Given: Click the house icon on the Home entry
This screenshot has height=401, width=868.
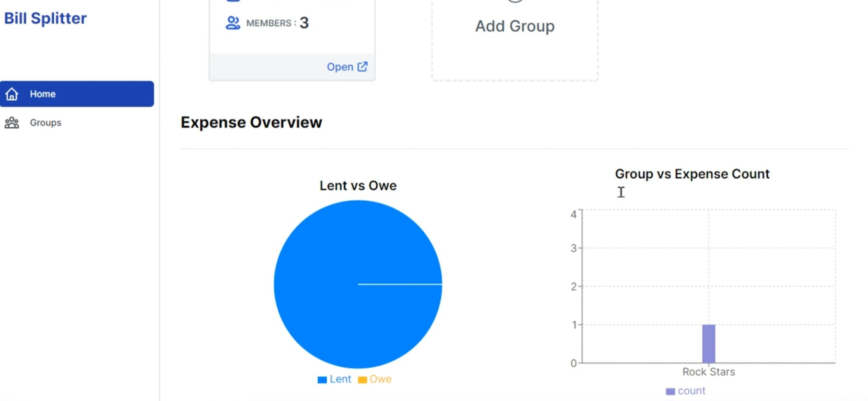Looking at the screenshot, I should (12, 94).
